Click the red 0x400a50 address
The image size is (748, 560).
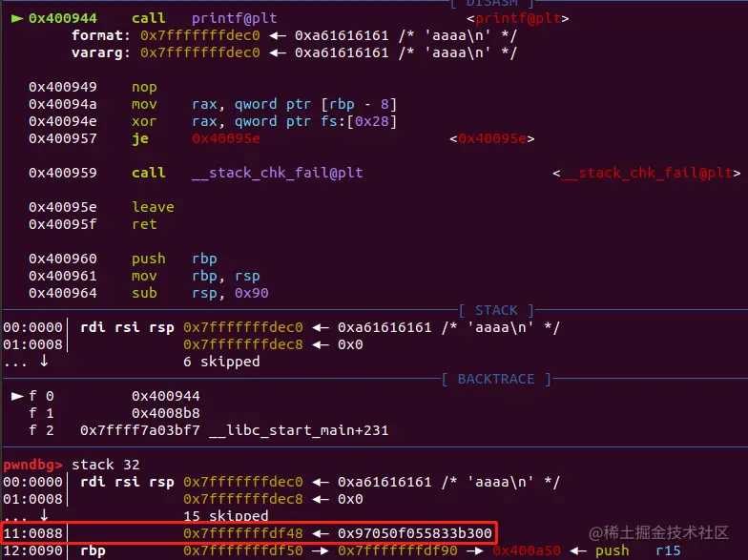pyautogui.click(x=527, y=550)
